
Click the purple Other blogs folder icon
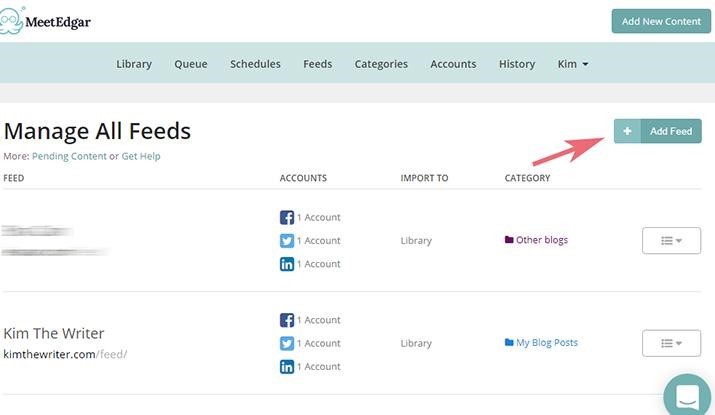(509, 239)
